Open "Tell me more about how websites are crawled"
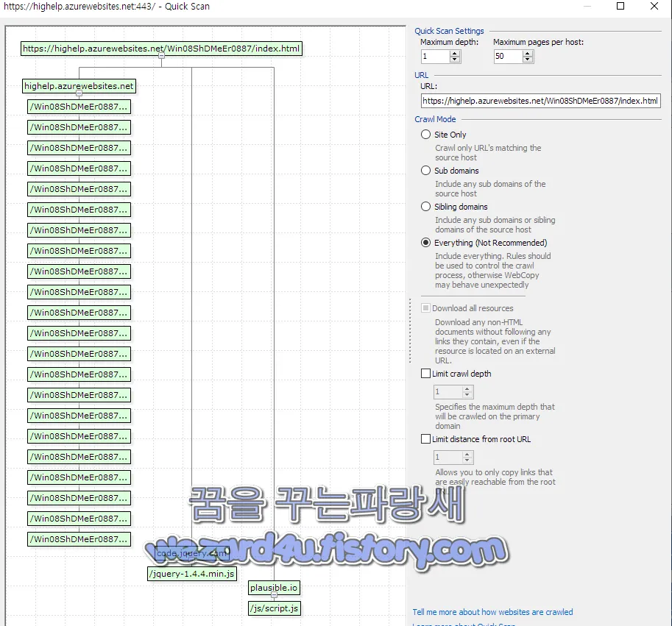The width and height of the screenshot is (672, 626). click(x=492, y=612)
